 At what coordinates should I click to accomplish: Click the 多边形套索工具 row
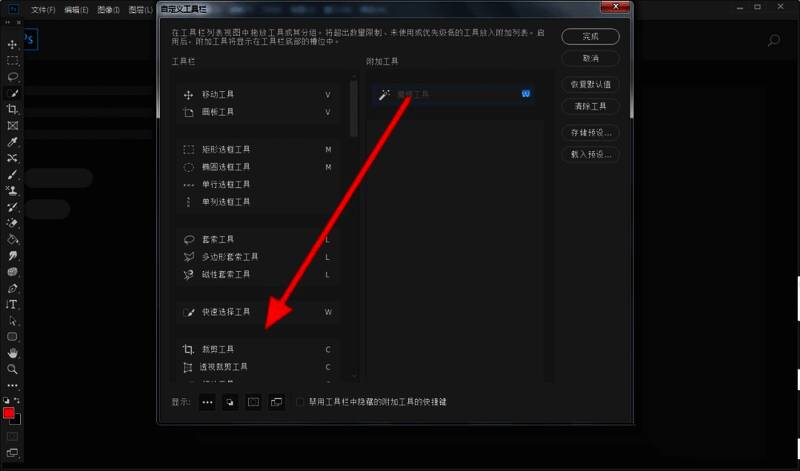click(257, 257)
